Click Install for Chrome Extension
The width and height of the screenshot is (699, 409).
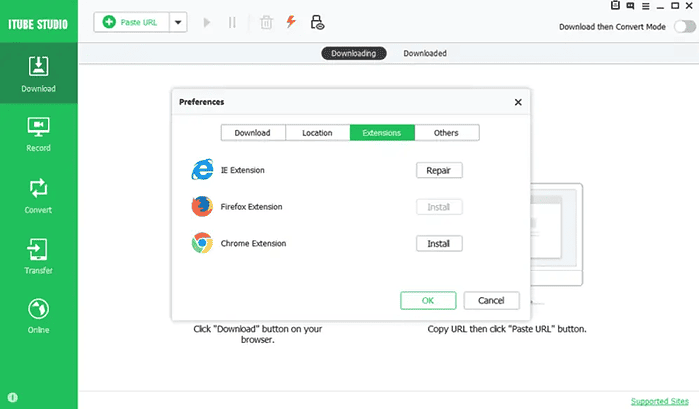439,244
